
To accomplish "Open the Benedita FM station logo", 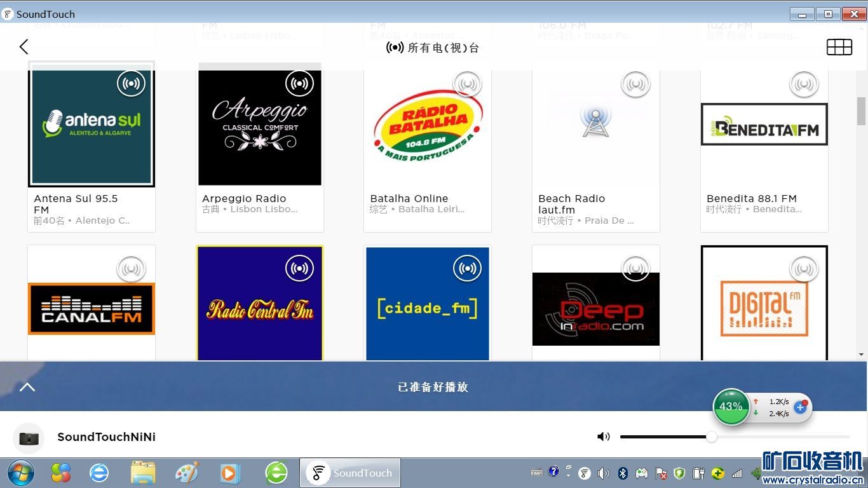I will pos(764,125).
